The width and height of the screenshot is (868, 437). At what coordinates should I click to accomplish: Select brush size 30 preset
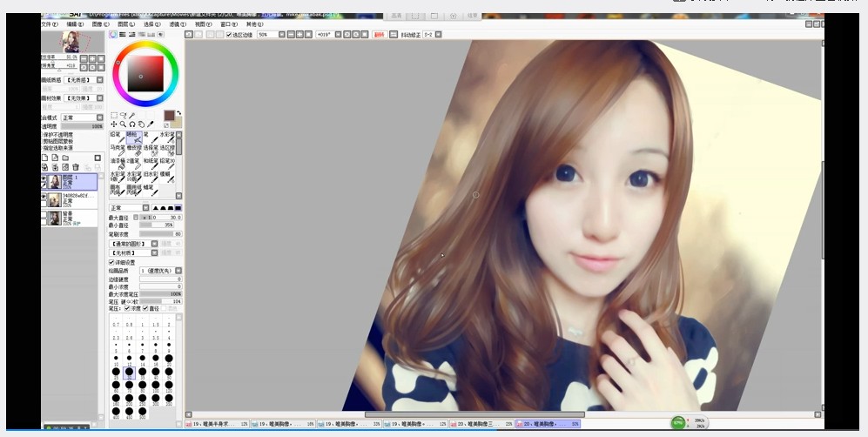[129, 373]
